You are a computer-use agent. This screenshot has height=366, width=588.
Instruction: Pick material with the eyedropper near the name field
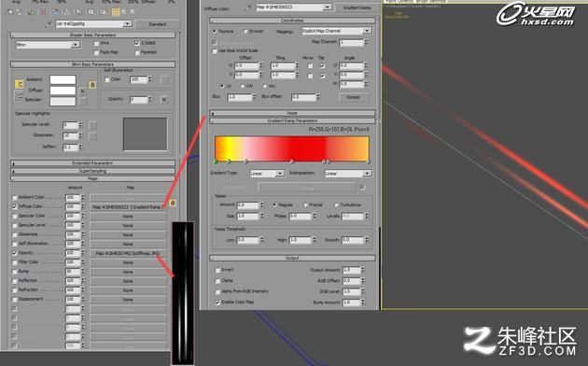pyautogui.click(x=48, y=24)
